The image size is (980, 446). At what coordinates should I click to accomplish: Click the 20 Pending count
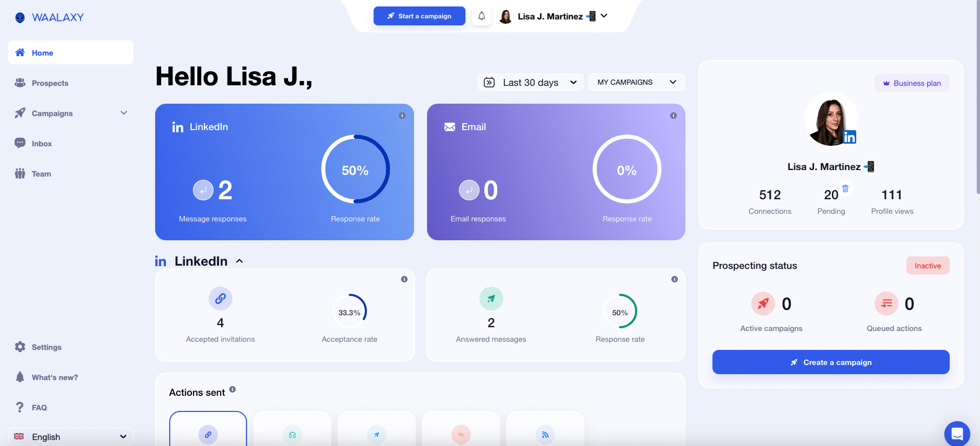coord(831,195)
